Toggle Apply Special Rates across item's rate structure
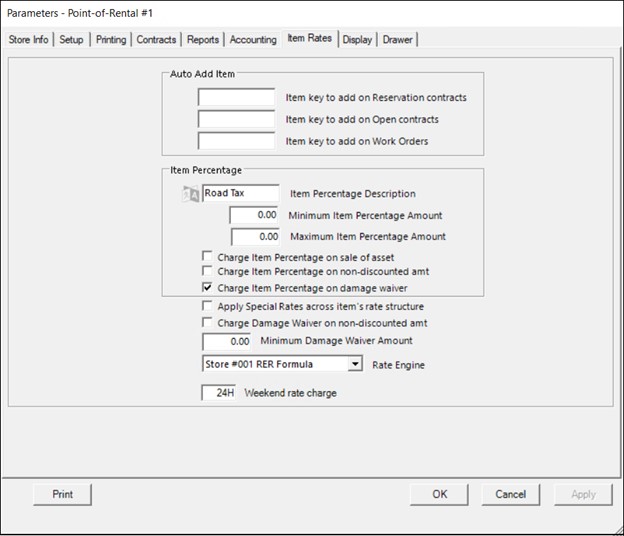This screenshot has height=536, width=624. 207,306
